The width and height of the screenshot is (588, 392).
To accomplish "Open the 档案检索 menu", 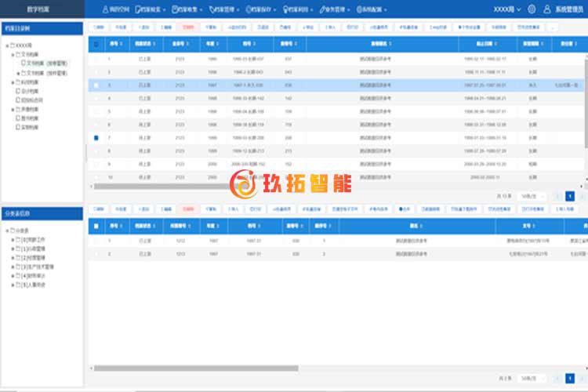I will click(x=151, y=9).
